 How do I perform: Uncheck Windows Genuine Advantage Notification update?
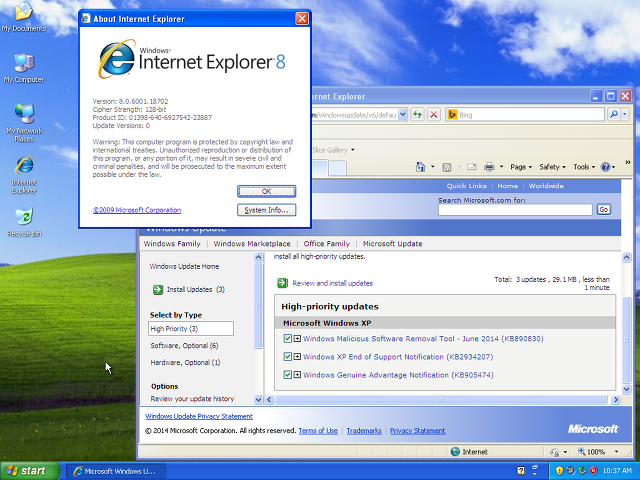click(288, 374)
